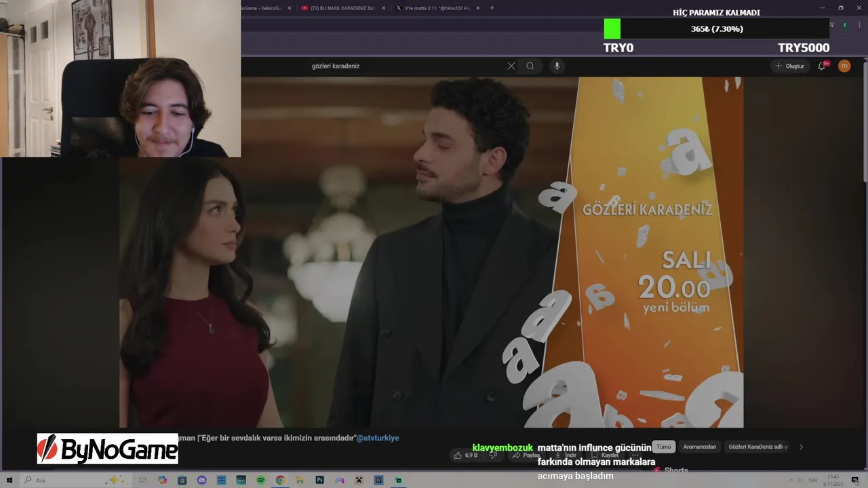Click the video player area
Image resolution: width=868 pixels, height=488 pixels.
tap(431, 252)
